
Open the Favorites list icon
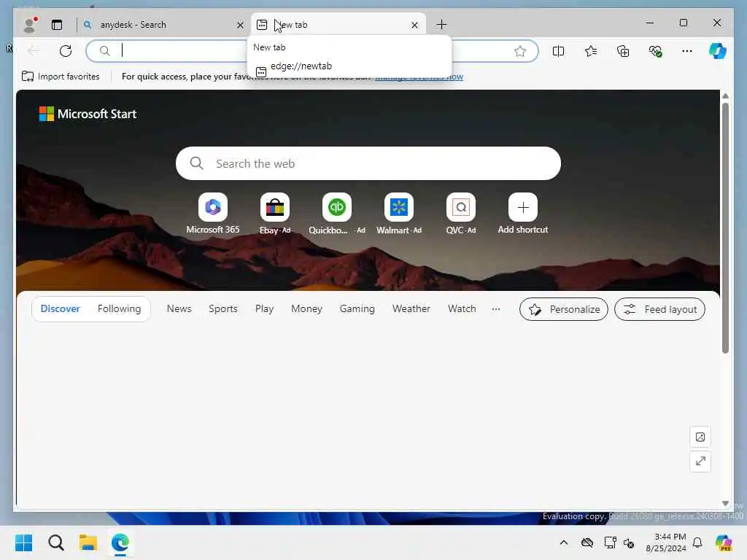pos(591,51)
